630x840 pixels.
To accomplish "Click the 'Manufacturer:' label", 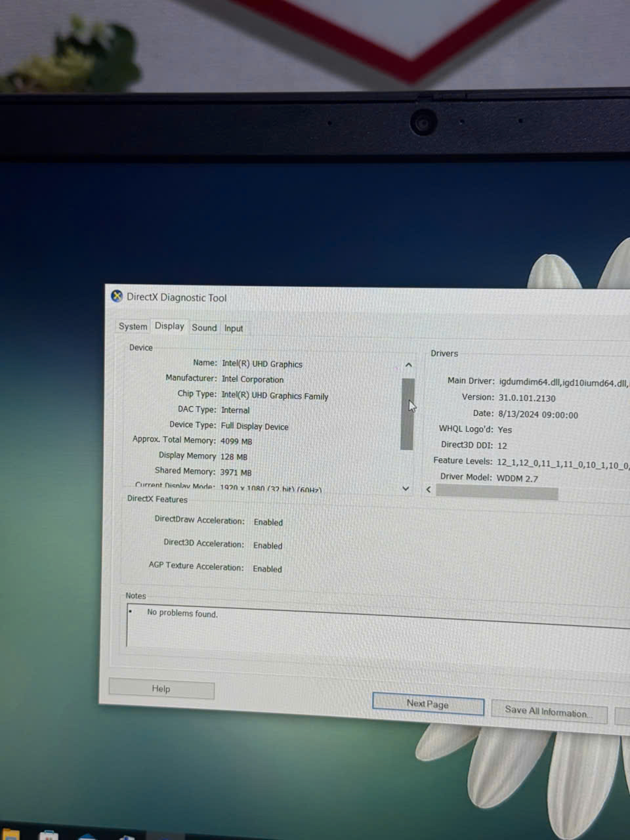I will click(x=191, y=378).
